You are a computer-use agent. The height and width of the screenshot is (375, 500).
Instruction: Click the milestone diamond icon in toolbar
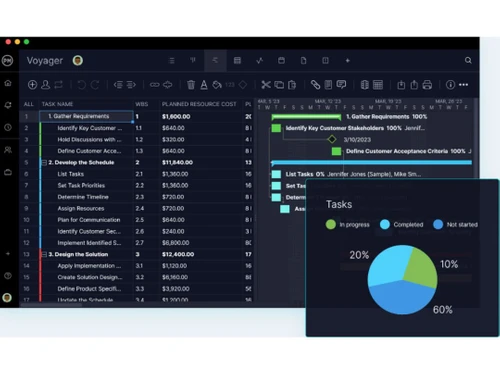click(243, 85)
